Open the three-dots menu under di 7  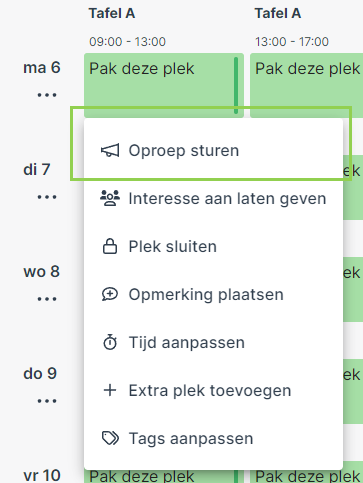(x=47, y=197)
